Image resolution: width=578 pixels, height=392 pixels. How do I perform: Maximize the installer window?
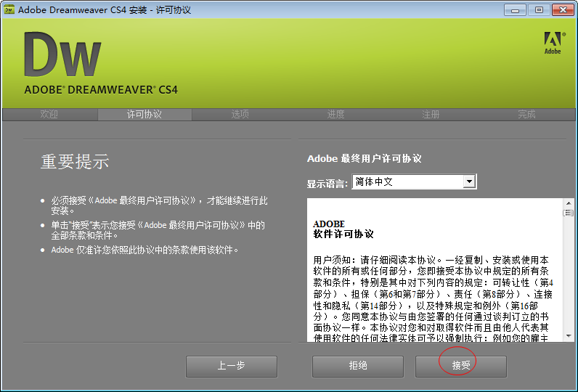(539, 9)
